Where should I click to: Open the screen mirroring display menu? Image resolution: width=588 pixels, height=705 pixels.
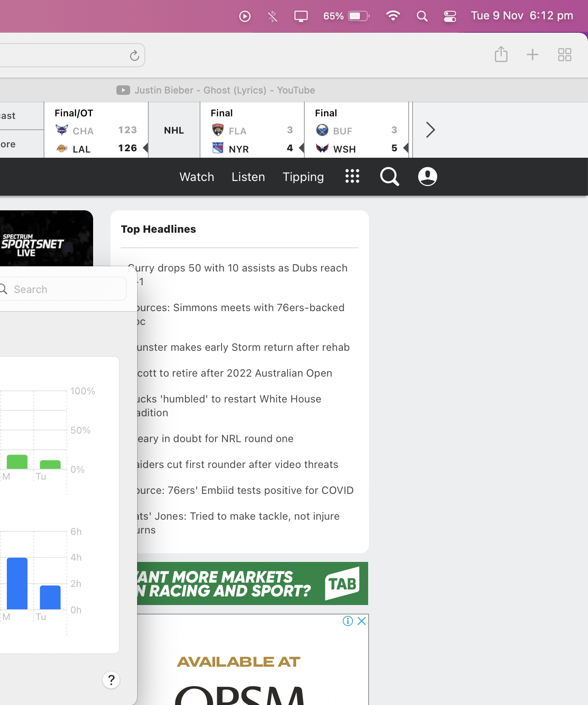(x=301, y=16)
